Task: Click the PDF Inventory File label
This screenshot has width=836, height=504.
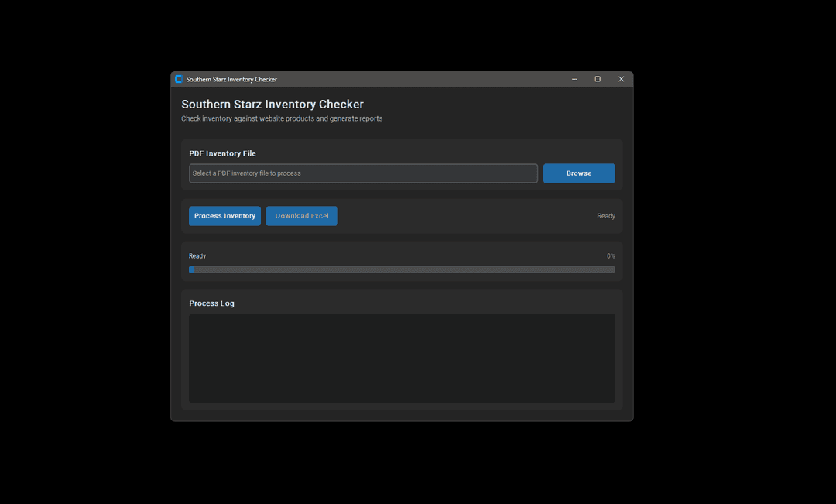Action: click(x=222, y=153)
